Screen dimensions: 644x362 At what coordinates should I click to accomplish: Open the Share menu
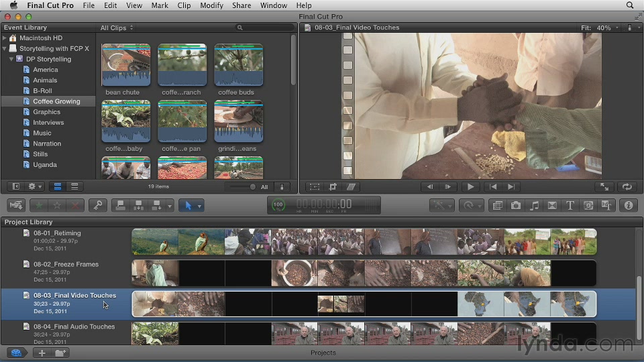[x=241, y=5]
